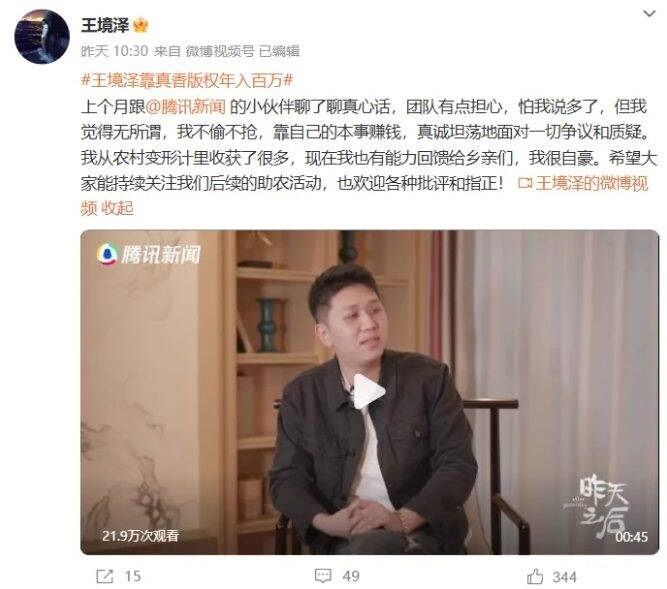This screenshot has height=589, width=667.
Task: Expand the post options chevron
Action: 649,14
